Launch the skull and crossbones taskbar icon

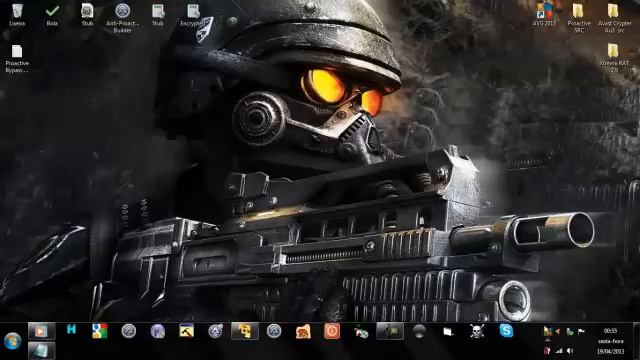(x=477, y=331)
